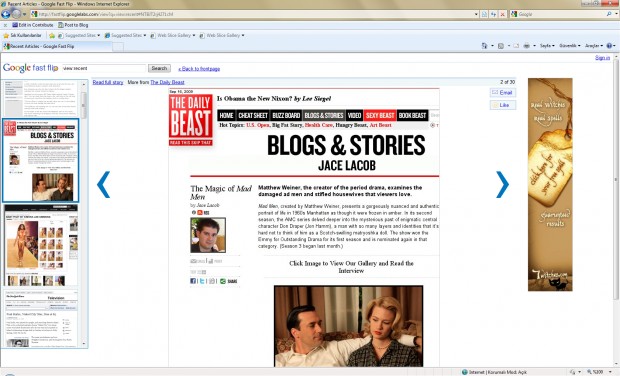The image size is (620, 376).
Task: Open the recent pages dropdown next to Forward
Action: pyautogui.click(x=25, y=14)
